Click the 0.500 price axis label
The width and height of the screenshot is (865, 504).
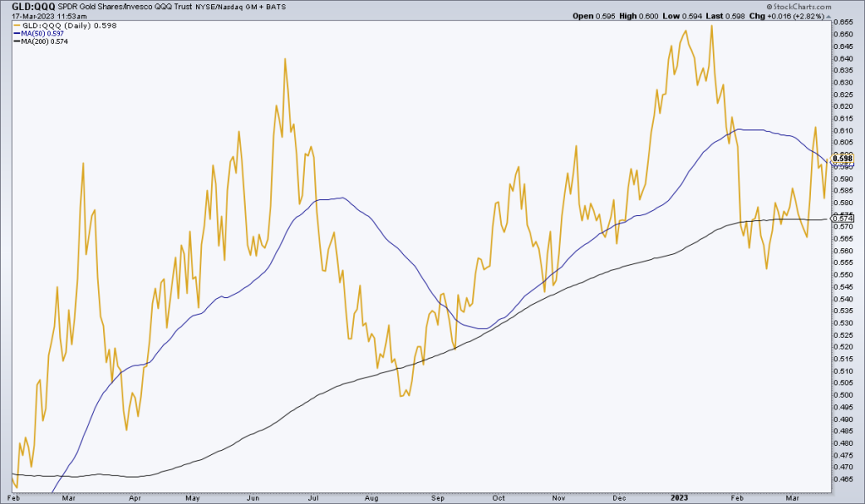pyautogui.click(x=845, y=395)
